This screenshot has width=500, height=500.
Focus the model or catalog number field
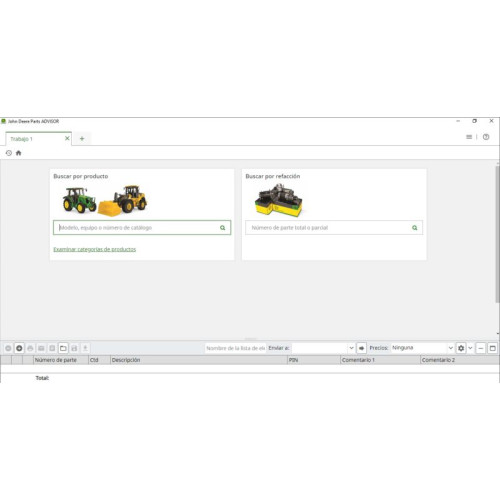click(142, 228)
